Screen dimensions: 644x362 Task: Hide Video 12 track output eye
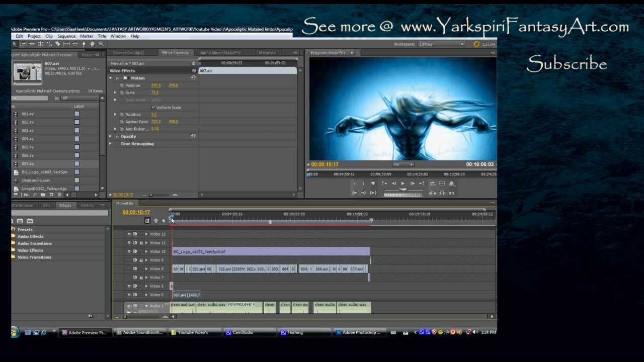tap(129, 234)
